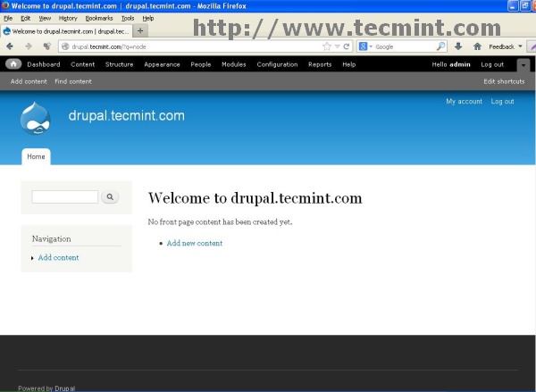Open the Feedback dropdown
The height and width of the screenshot is (392, 536).
tap(506, 46)
